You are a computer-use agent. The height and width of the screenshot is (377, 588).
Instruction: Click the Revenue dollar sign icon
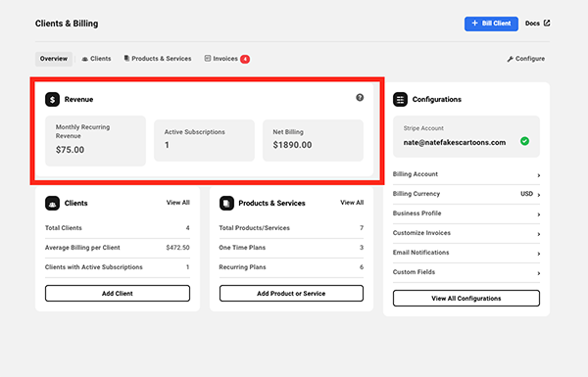[x=53, y=99]
